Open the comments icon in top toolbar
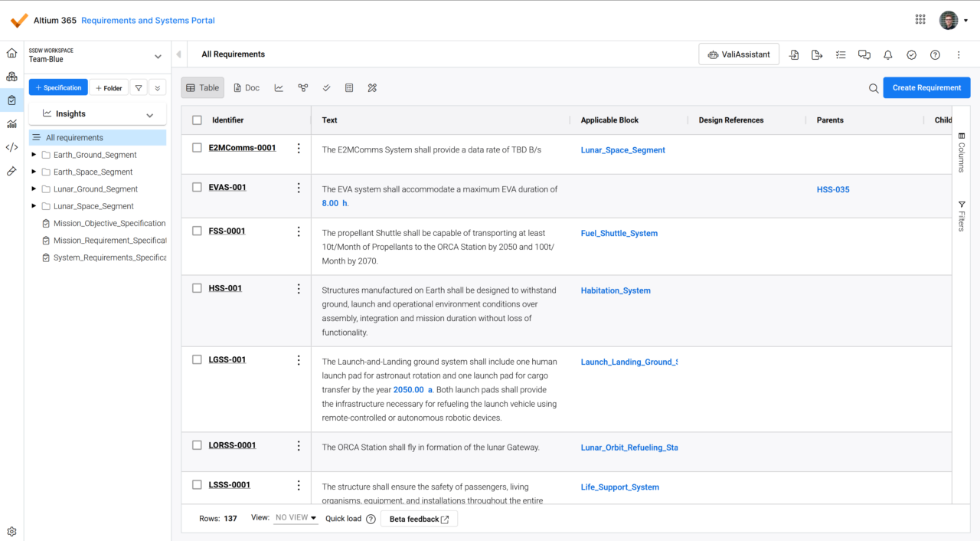Viewport: 980px width, 541px height. coord(864,54)
